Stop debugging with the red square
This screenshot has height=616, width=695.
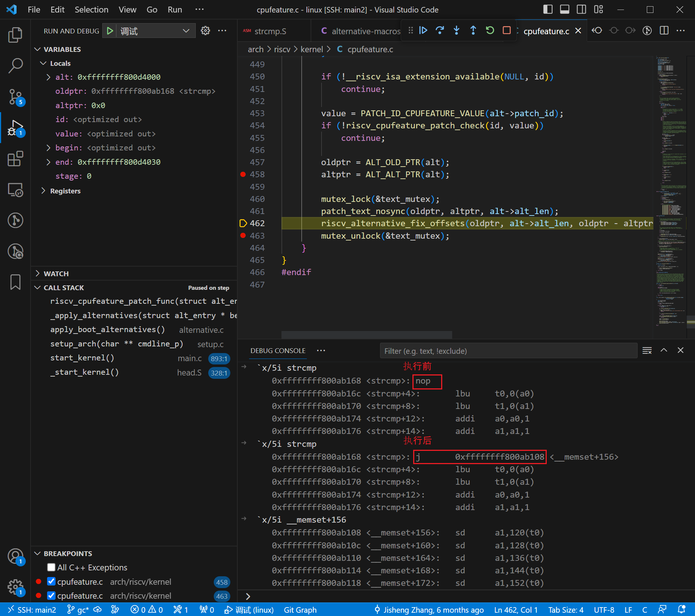507,31
